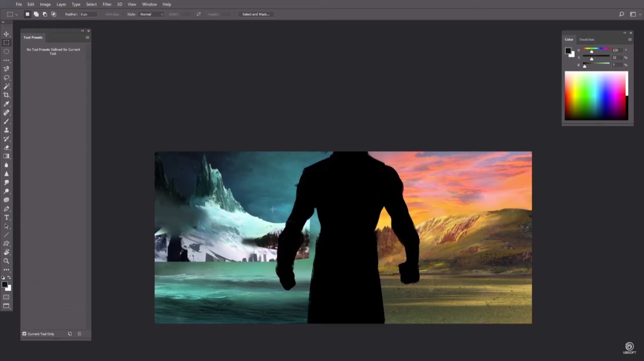This screenshot has height=361, width=644.
Task: Select the Sharpen tool
Action: pyautogui.click(x=6, y=174)
